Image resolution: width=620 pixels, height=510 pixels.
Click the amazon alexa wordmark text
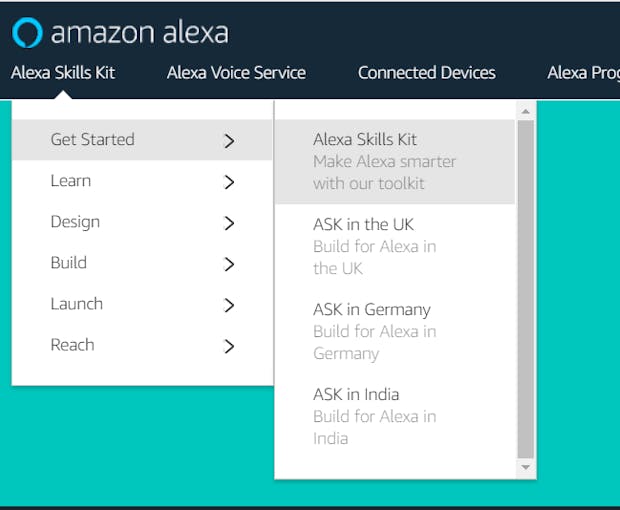point(139,33)
